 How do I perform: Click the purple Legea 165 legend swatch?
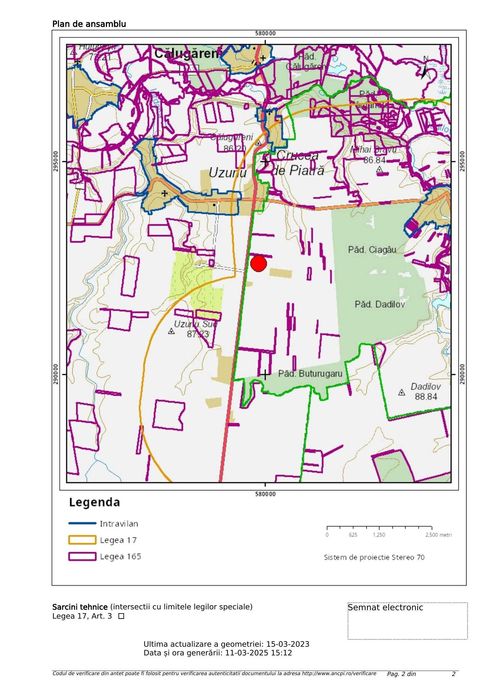(x=82, y=556)
